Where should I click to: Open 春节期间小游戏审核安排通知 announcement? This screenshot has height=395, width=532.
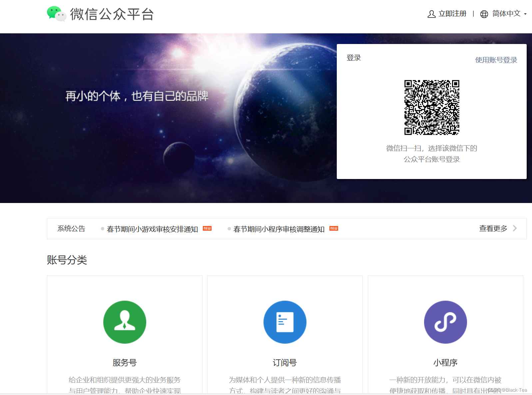tap(152, 229)
